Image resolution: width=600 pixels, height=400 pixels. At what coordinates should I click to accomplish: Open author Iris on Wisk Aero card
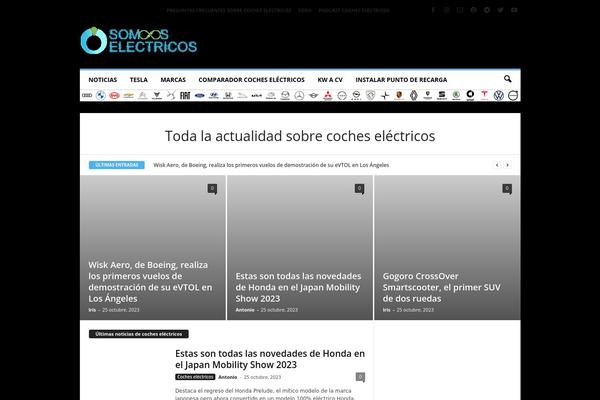click(92, 310)
